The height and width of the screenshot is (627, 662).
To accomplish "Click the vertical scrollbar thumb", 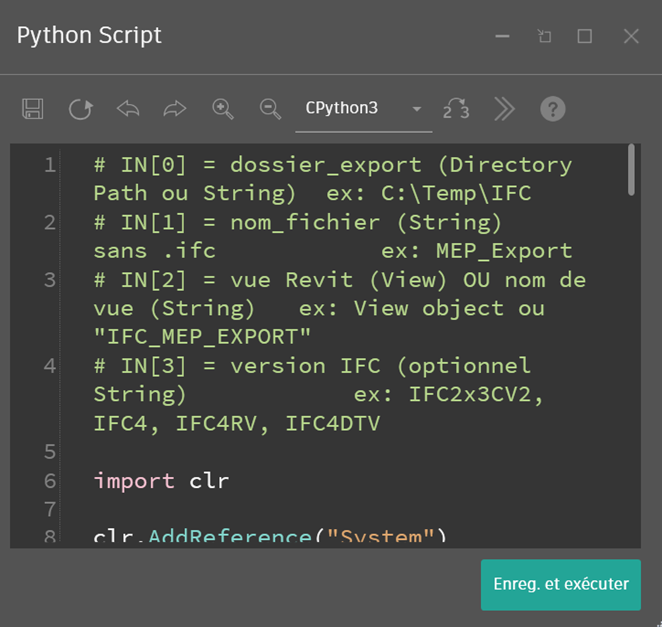I will pyautogui.click(x=631, y=170).
